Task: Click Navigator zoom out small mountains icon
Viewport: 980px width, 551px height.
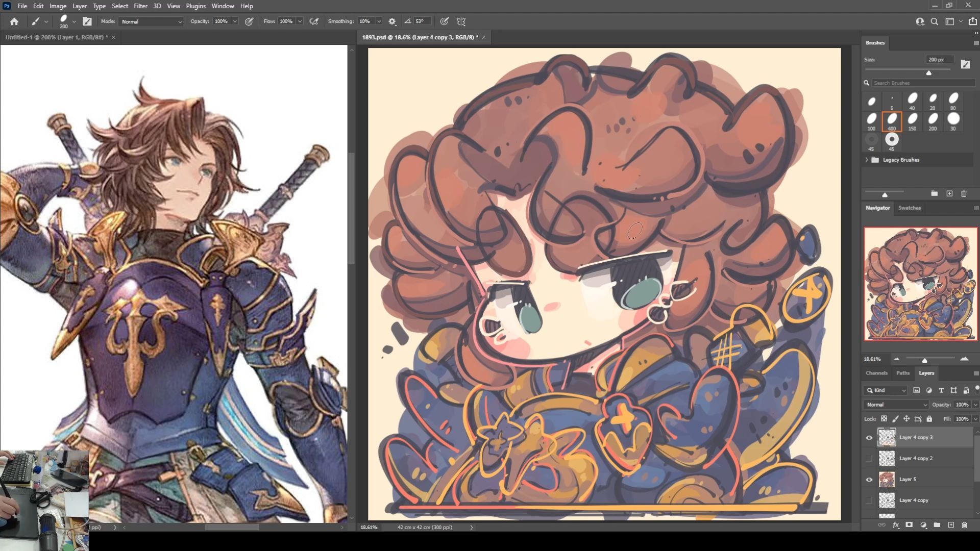Action: pyautogui.click(x=897, y=359)
